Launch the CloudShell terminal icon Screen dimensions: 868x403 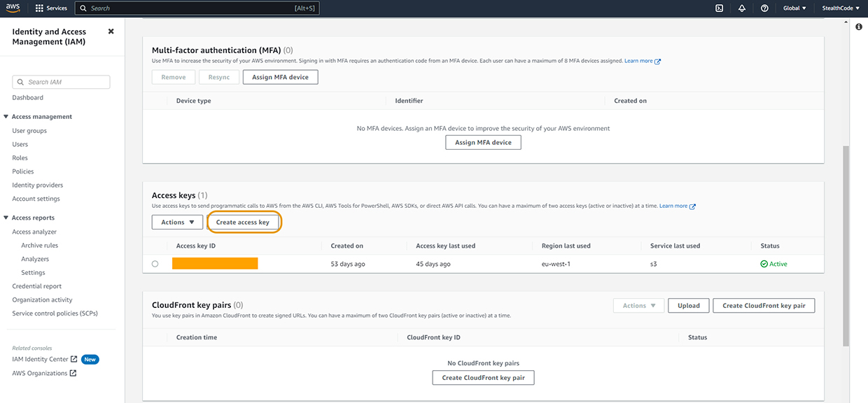point(719,8)
